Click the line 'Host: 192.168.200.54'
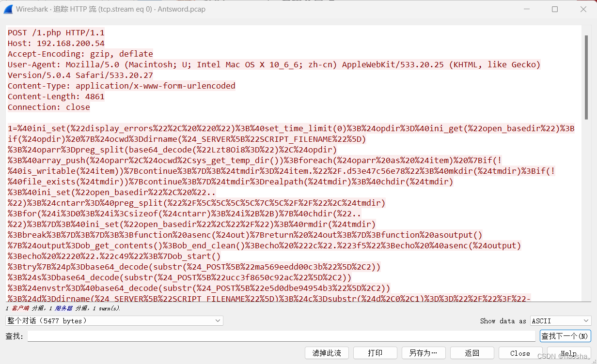 coord(56,44)
